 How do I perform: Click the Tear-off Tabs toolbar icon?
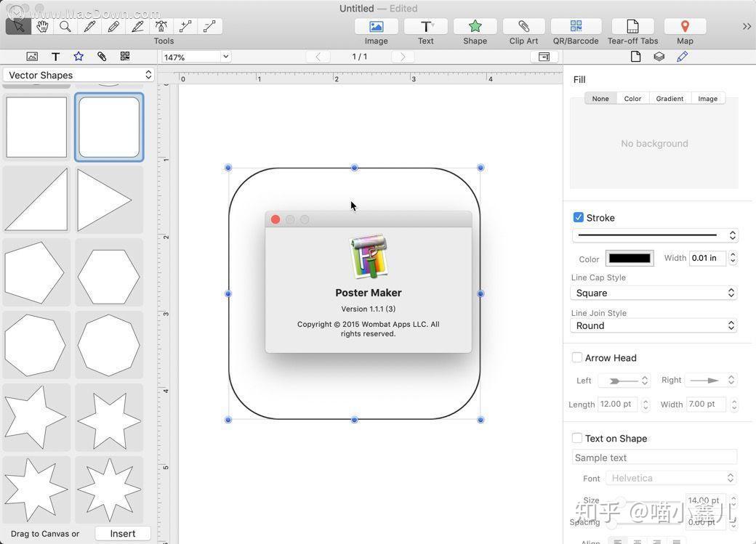[632, 27]
